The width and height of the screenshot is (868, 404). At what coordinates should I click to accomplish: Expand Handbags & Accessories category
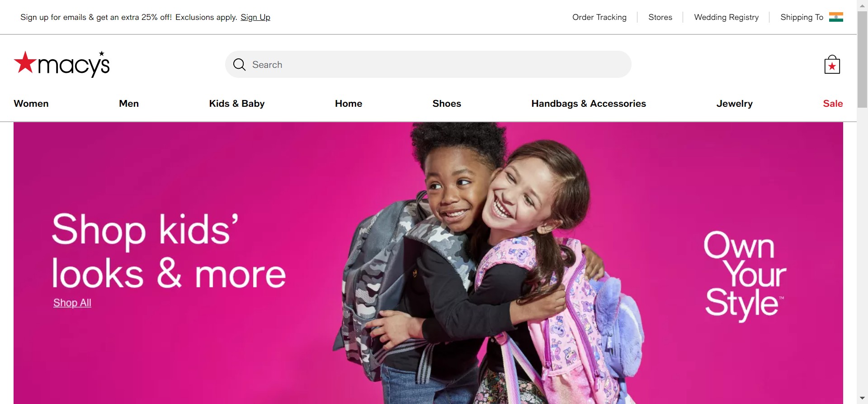click(589, 104)
